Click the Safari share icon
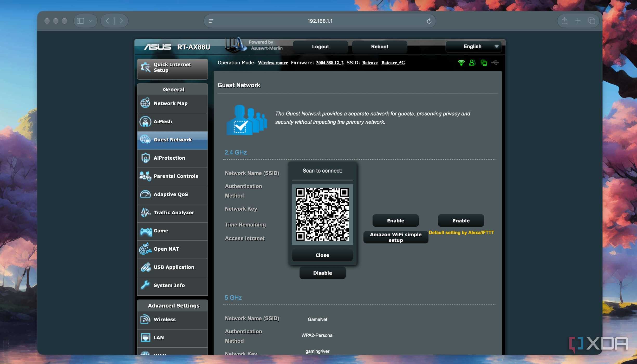 (564, 21)
